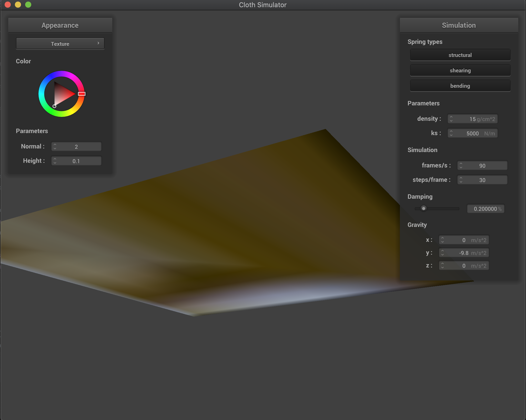Click the Damping slider knob
Screen dimensions: 526x420
click(x=423, y=208)
